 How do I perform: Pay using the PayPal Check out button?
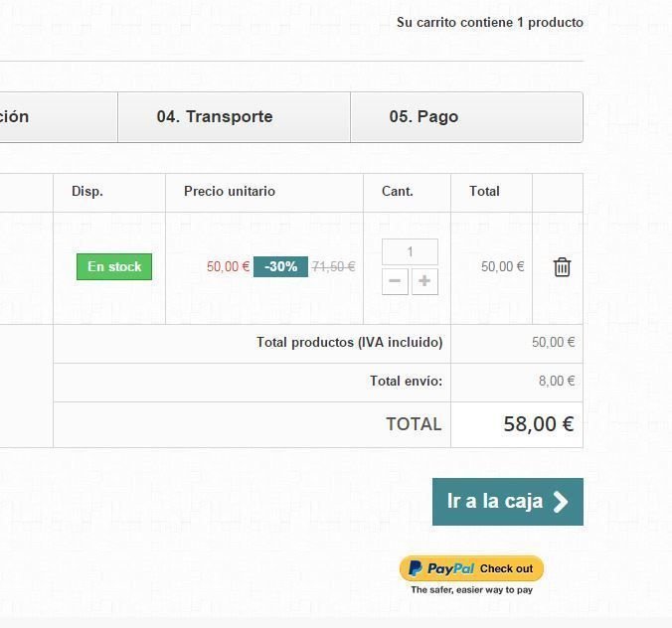click(x=471, y=569)
